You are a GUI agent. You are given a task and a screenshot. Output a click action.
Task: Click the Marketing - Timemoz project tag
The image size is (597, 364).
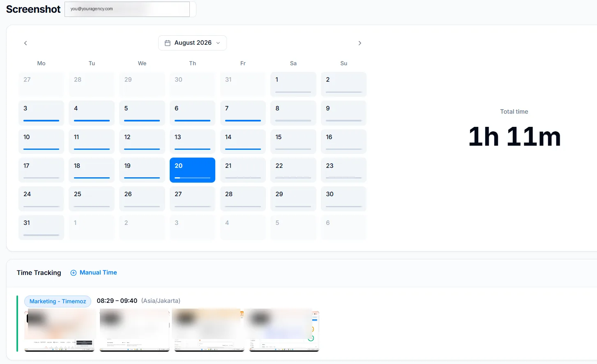pos(58,301)
